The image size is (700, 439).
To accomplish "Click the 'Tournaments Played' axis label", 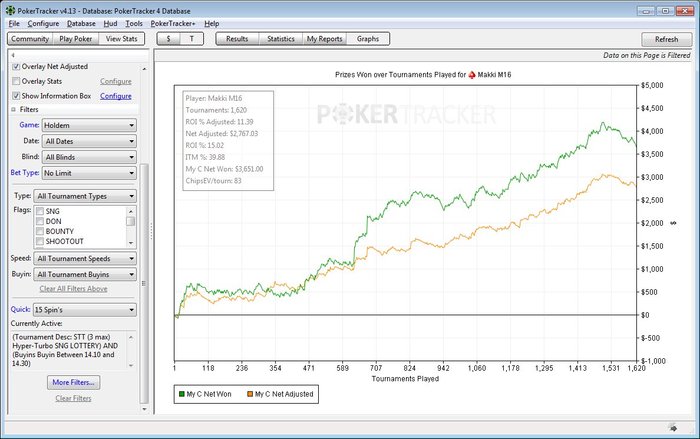I will point(405,379).
